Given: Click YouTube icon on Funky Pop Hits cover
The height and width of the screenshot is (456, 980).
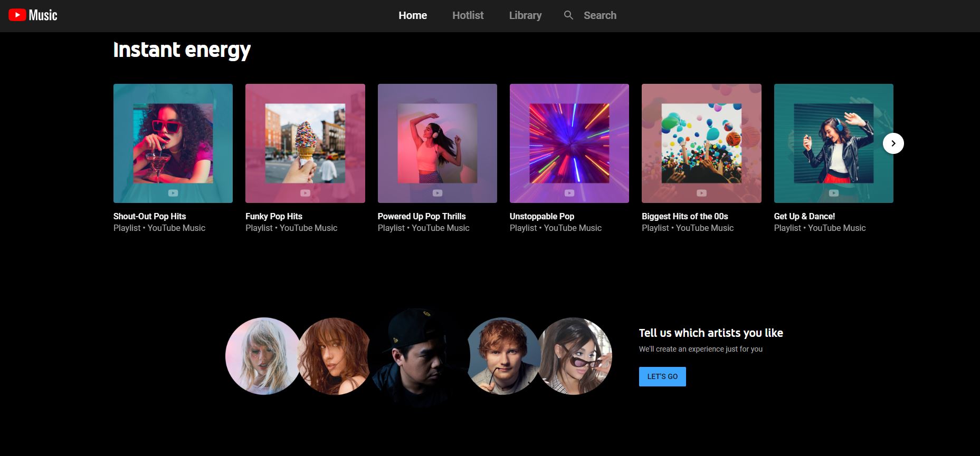Looking at the screenshot, I should click(305, 193).
